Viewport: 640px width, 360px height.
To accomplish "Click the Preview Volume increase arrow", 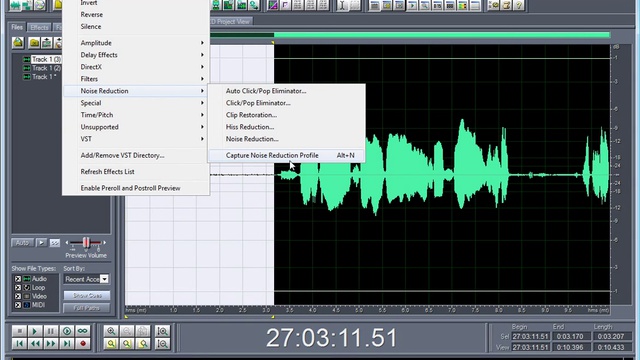I will point(105,243).
